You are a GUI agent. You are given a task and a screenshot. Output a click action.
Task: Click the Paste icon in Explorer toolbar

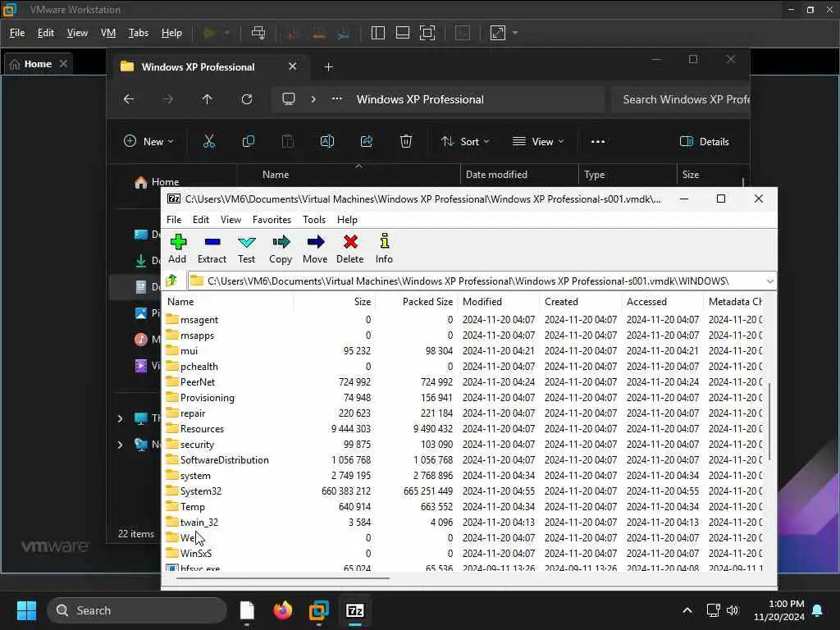(x=288, y=141)
